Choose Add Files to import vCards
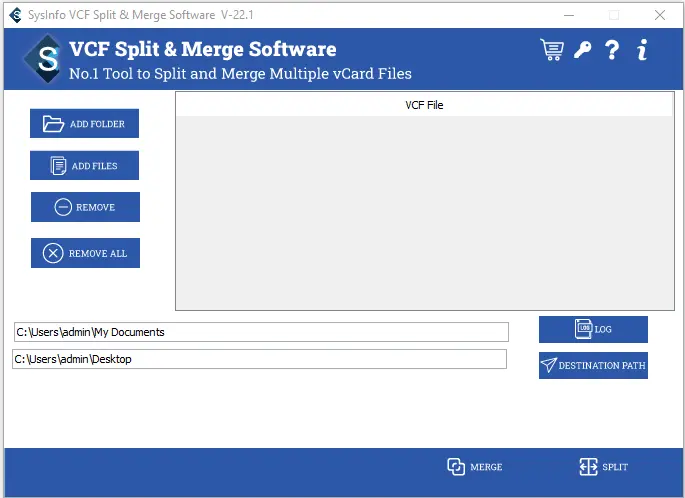Viewport: 685px width, 498px height. 84,166
